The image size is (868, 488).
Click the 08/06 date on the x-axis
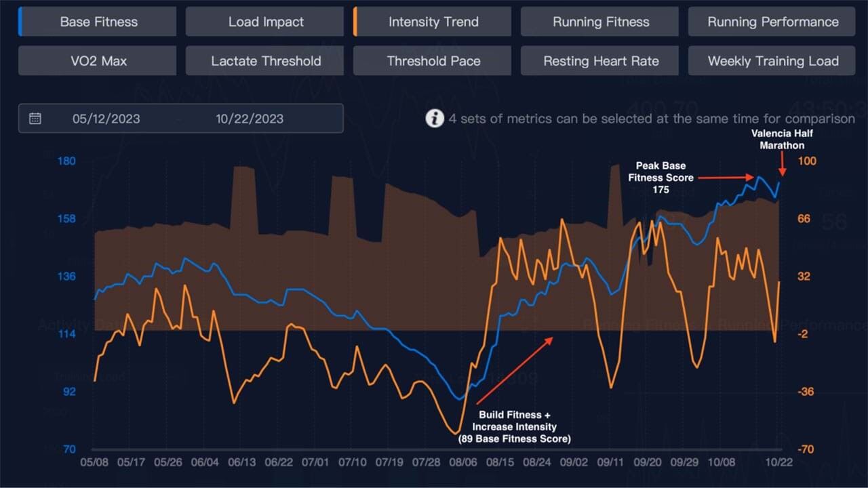[x=462, y=462]
